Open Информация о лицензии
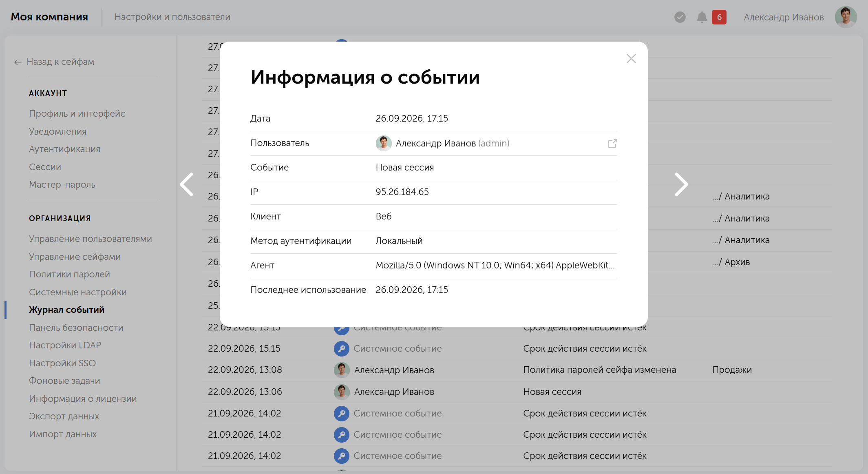This screenshot has height=474, width=868. point(83,399)
